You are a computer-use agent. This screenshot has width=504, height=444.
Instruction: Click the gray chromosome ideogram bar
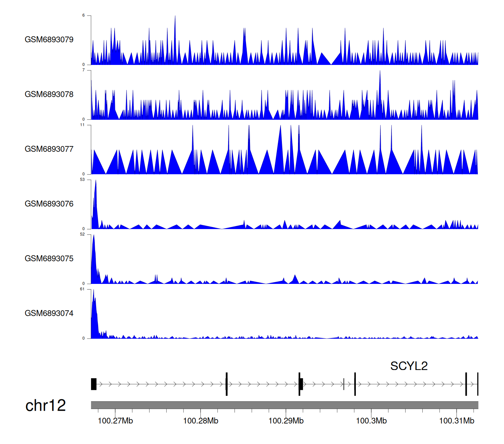click(x=284, y=405)
